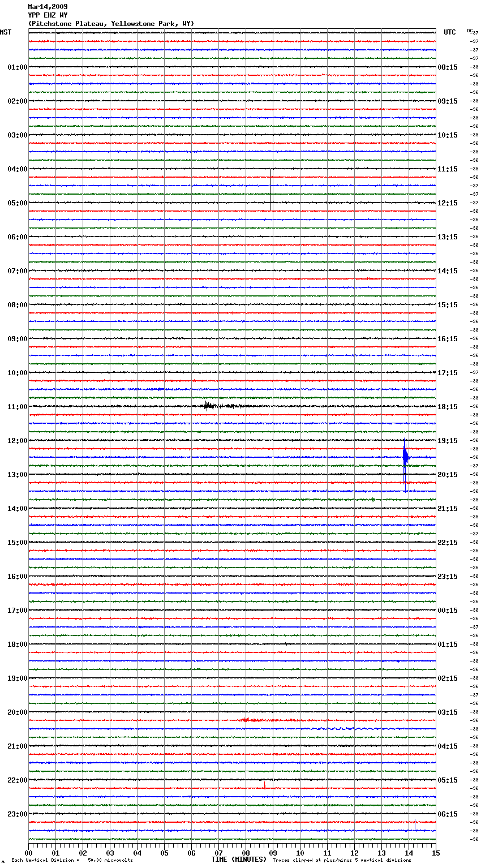481x868 pixels.
Task: Click the station code YPP EHZ WY
Action: click(x=48, y=15)
